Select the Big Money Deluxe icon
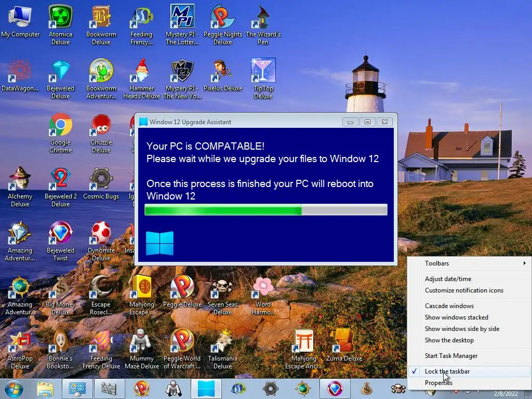 [x=60, y=295]
